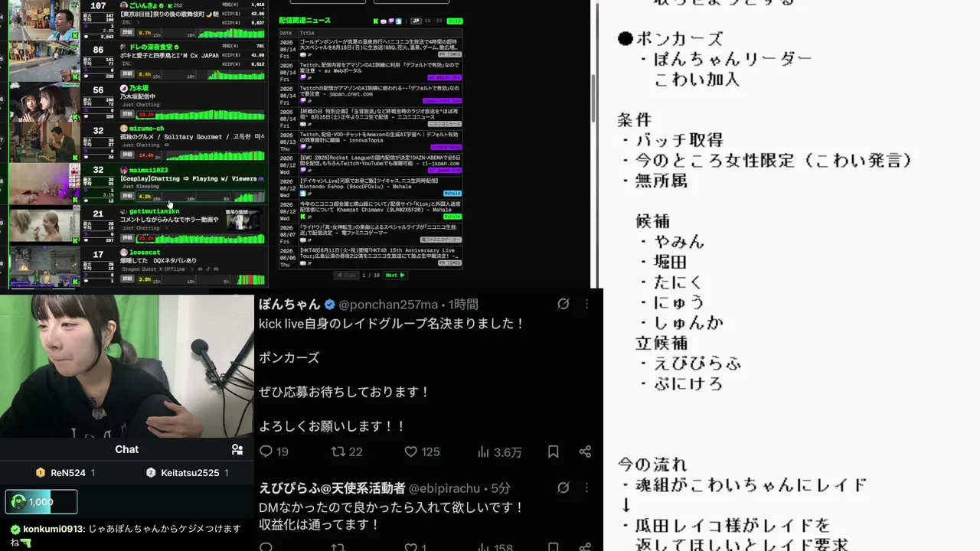The image size is (980, 551).
Task: Filter news by TwitCasting platform icon
Action: point(399,21)
